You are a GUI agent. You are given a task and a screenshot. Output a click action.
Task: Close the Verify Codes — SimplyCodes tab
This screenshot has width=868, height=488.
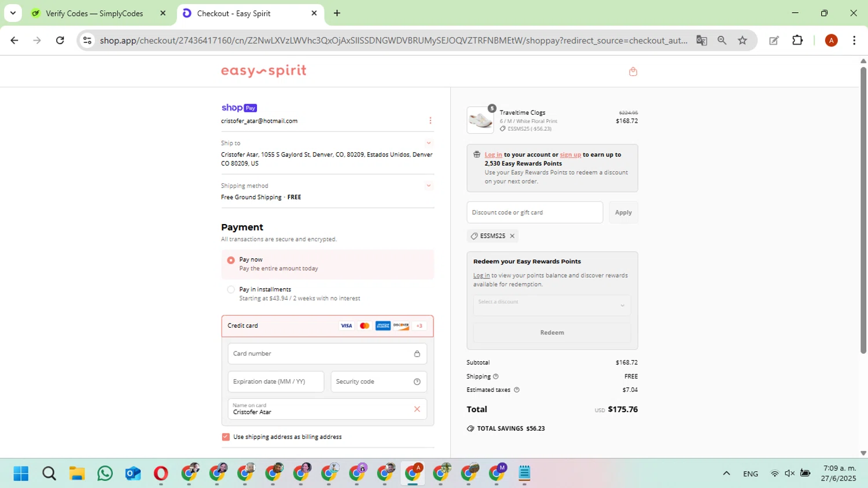click(x=163, y=13)
